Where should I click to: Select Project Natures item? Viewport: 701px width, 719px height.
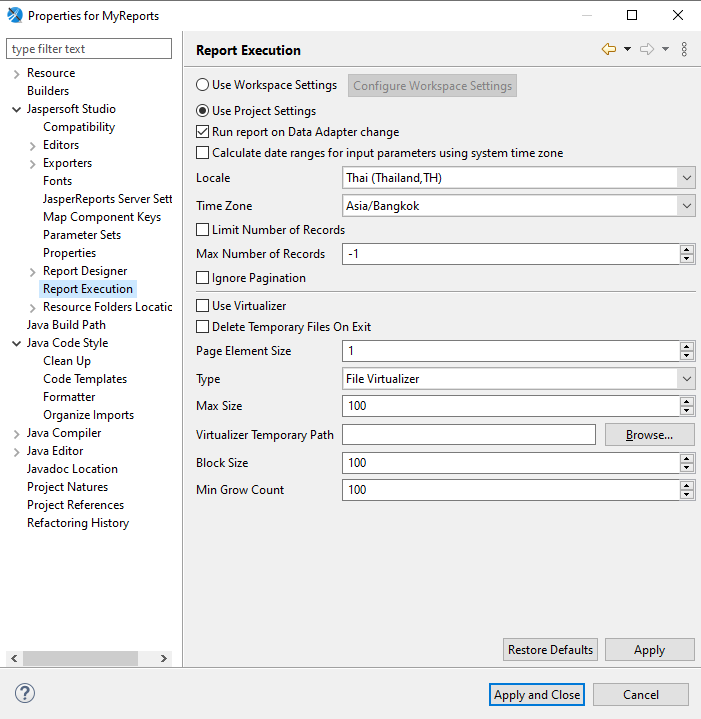67,487
